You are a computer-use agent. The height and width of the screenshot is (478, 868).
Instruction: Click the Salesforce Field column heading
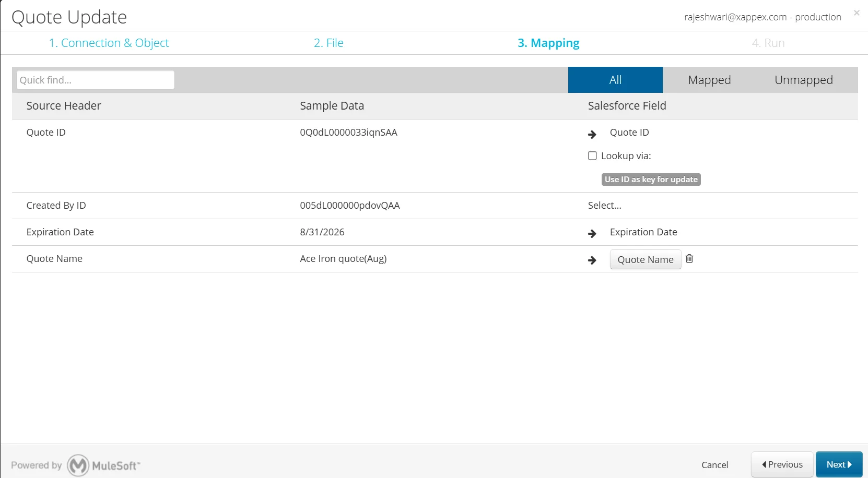pos(627,105)
